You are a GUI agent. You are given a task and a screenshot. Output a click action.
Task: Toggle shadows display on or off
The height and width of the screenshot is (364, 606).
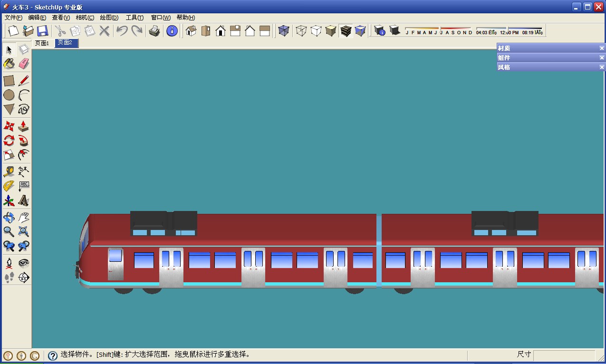(394, 31)
